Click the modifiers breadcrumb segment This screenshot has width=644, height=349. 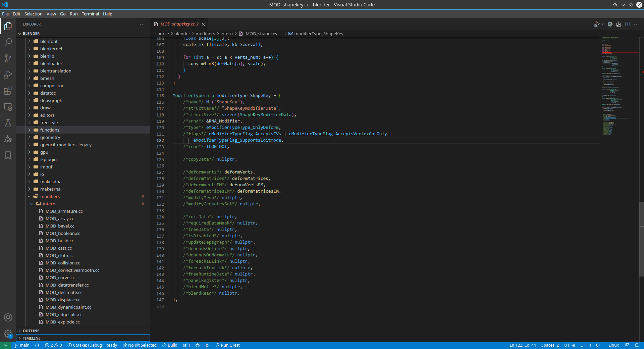pyautogui.click(x=205, y=34)
